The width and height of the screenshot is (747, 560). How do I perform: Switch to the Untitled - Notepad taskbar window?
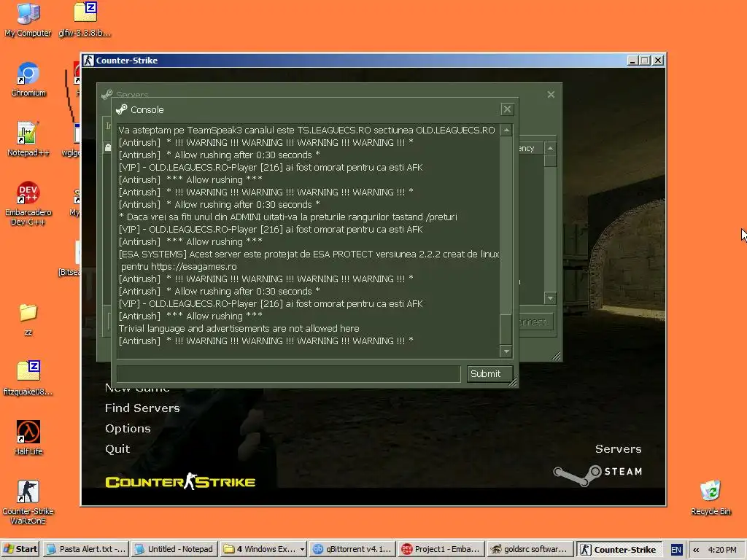pos(174,549)
